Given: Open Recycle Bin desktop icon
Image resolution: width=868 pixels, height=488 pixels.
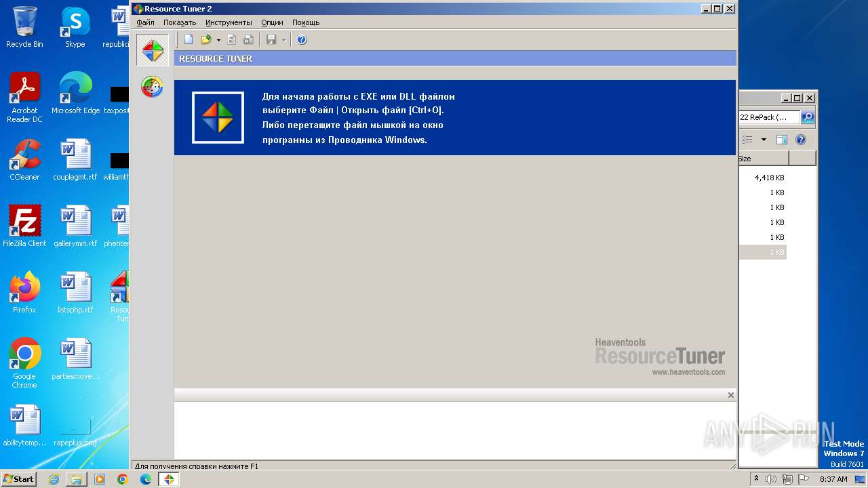Looking at the screenshot, I should tap(24, 27).
